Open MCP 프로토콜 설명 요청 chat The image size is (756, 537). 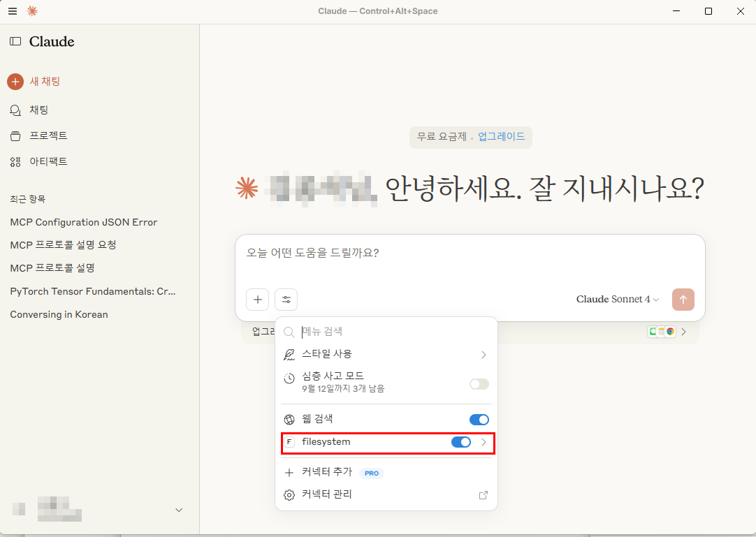coord(63,245)
